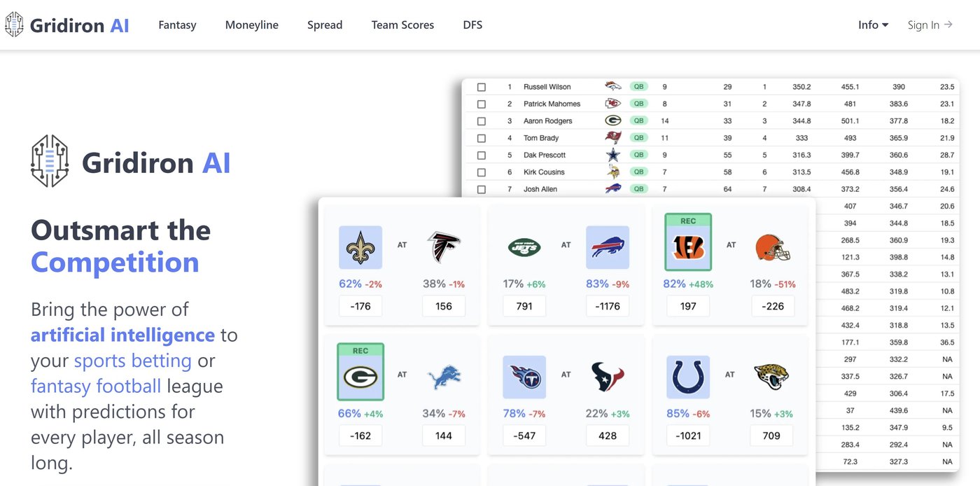Click the Colts -1021 odds box
Image resolution: width=980 pixels, height=486 pixels.
(x=688, y=436)
